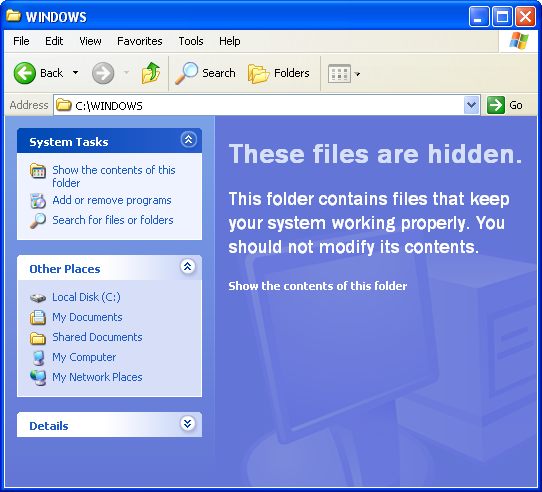
Task: Click the System Tasks header title
Action: [69, 142]
